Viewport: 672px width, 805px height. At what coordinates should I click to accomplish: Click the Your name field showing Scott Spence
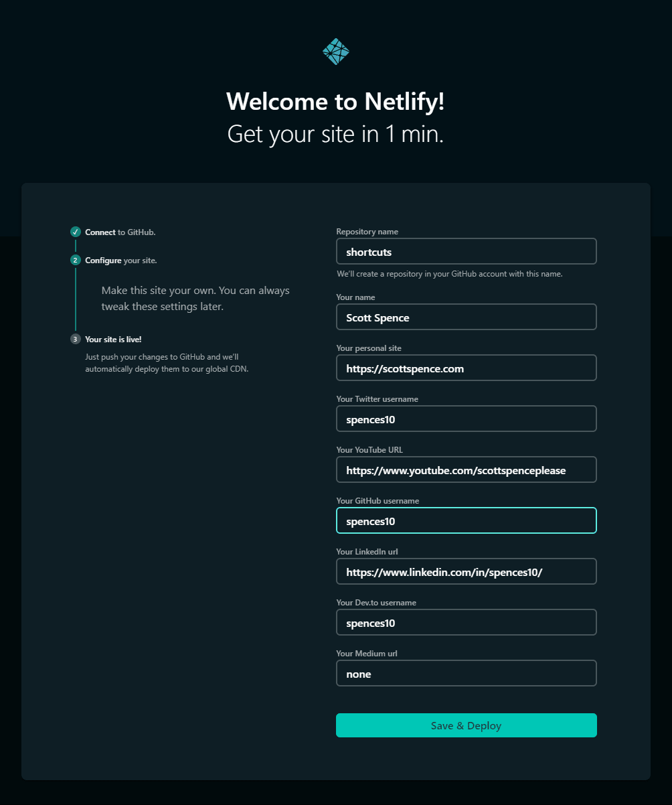(x=466, y=317)
